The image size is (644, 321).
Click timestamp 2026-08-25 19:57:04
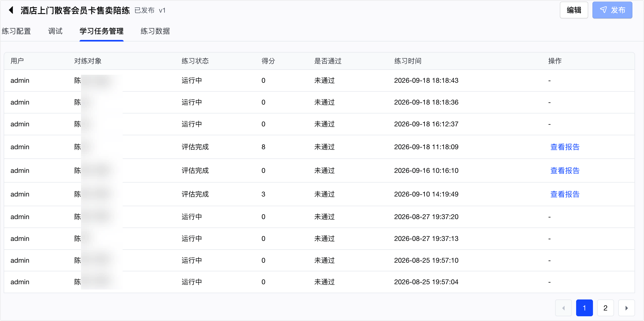[426, 282]
